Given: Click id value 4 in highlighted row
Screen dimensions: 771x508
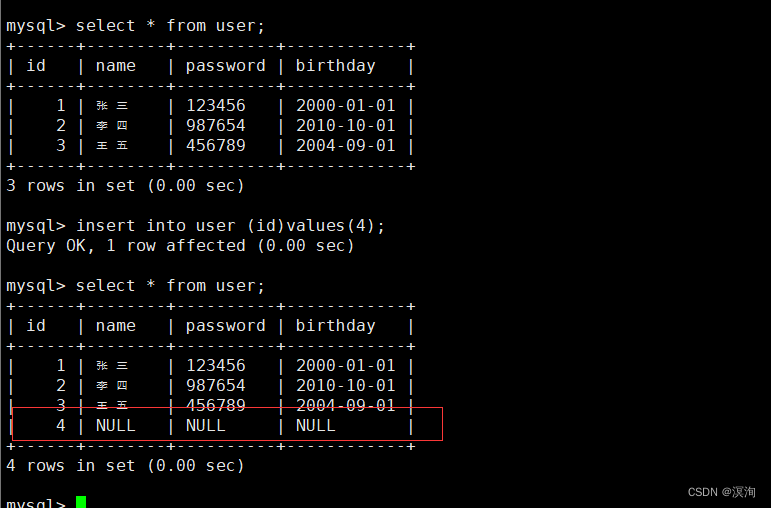Looking at the screenshot, I should click(60, 425).
